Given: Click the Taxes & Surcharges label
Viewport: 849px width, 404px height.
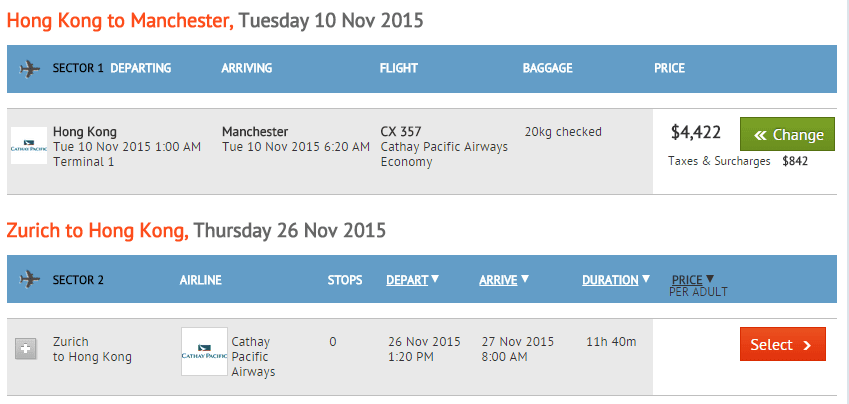Looking at the screenshot, I should point(719,160).
